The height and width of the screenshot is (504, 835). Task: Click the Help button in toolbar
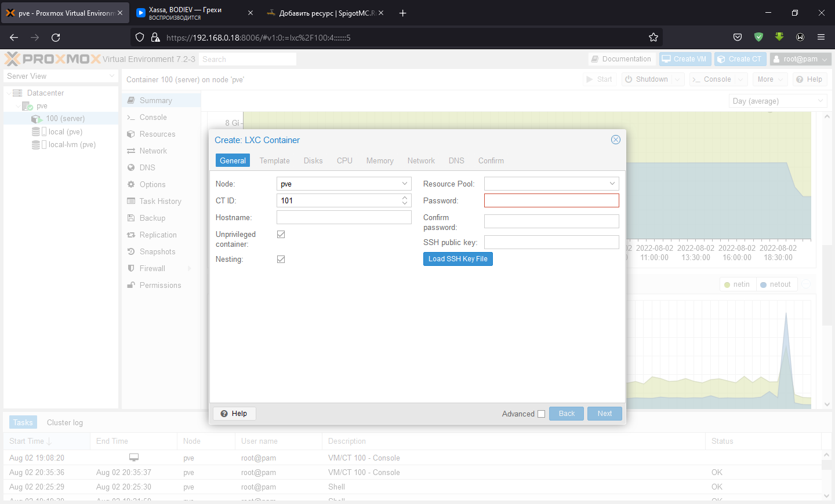click(x=809, y=79)
